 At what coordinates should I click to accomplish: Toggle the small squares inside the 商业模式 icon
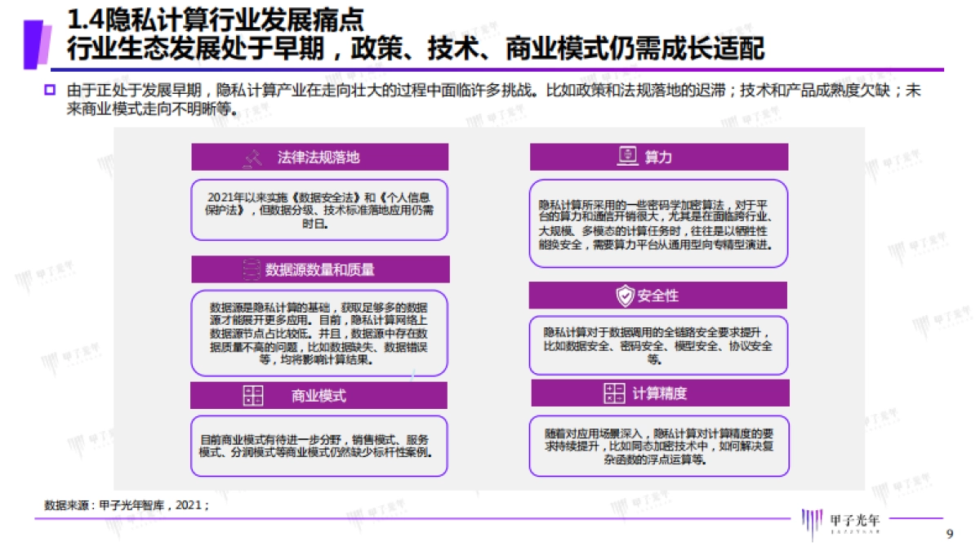coord(252,394)
